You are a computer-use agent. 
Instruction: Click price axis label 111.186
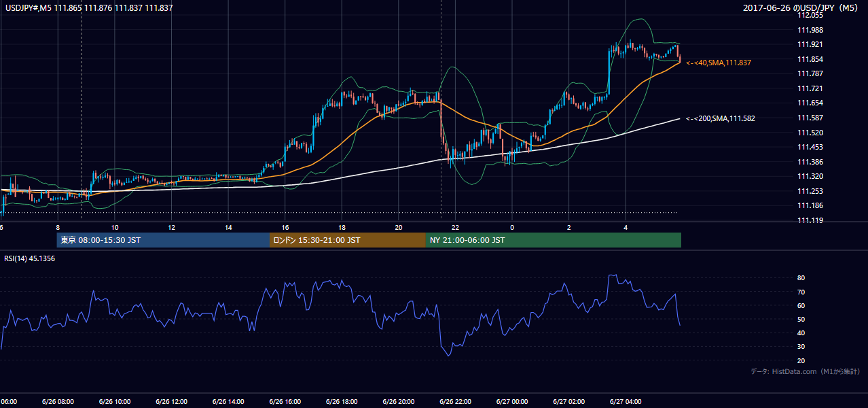pyautogui.click(x=810, y=205)
